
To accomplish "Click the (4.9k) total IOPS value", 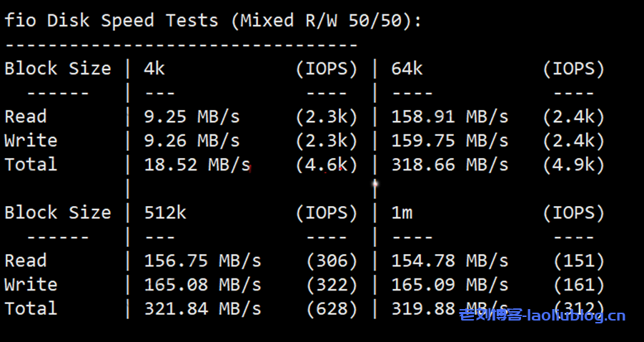I will point(573,165).
